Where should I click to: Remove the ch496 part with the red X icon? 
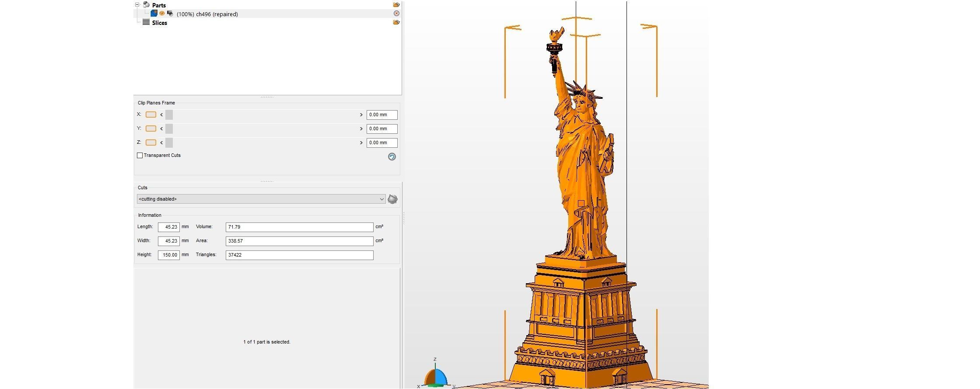click(396, 14)
